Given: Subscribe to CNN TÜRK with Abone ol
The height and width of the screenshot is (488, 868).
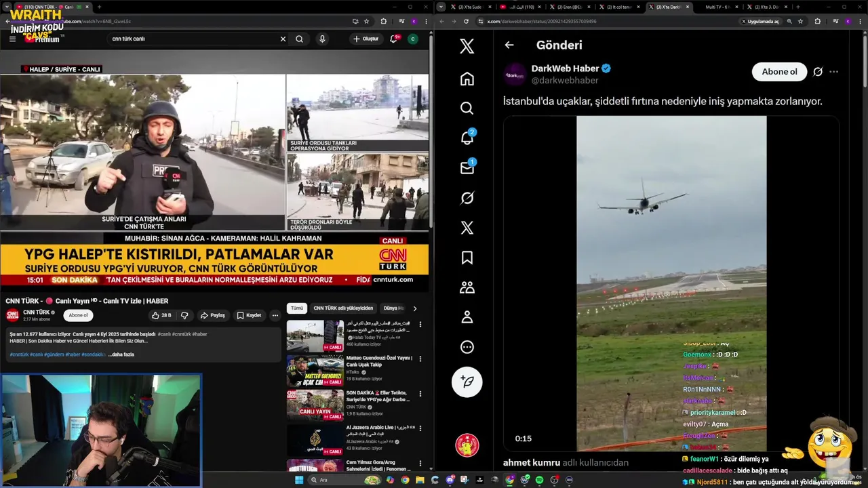Looking at the screenshot, I should pyautogui.click(x=78, y=315).
